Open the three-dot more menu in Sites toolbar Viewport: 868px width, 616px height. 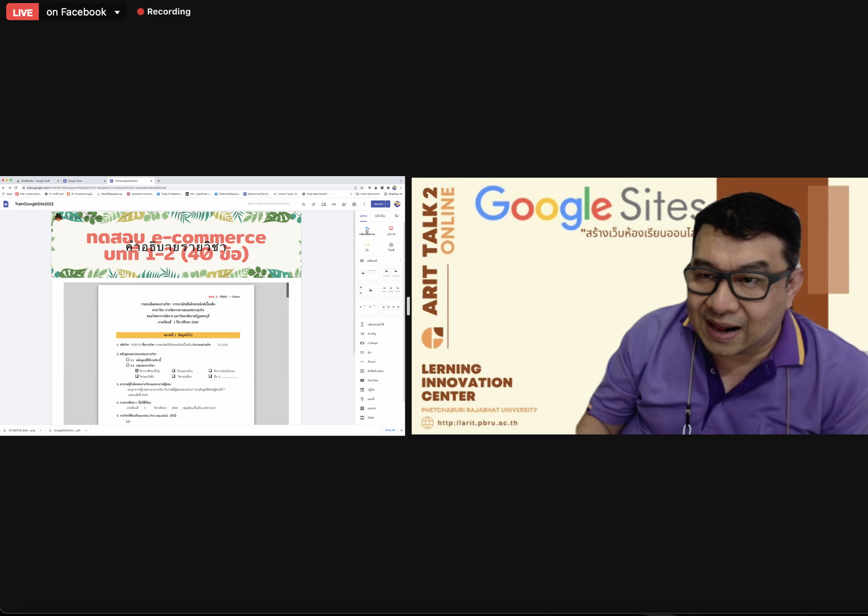364,204
